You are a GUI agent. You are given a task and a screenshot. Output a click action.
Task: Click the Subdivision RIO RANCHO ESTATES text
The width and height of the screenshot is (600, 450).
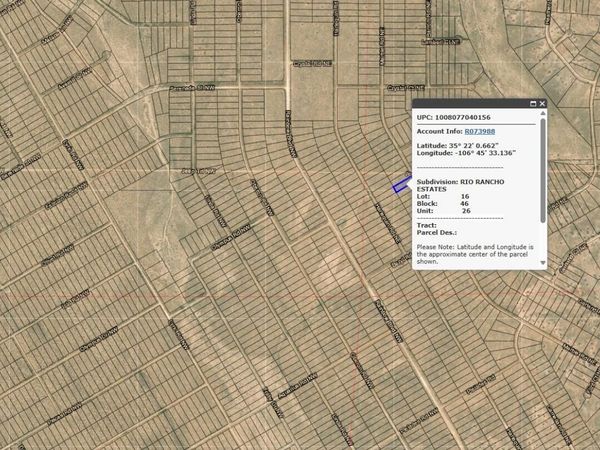click(460, 185)
